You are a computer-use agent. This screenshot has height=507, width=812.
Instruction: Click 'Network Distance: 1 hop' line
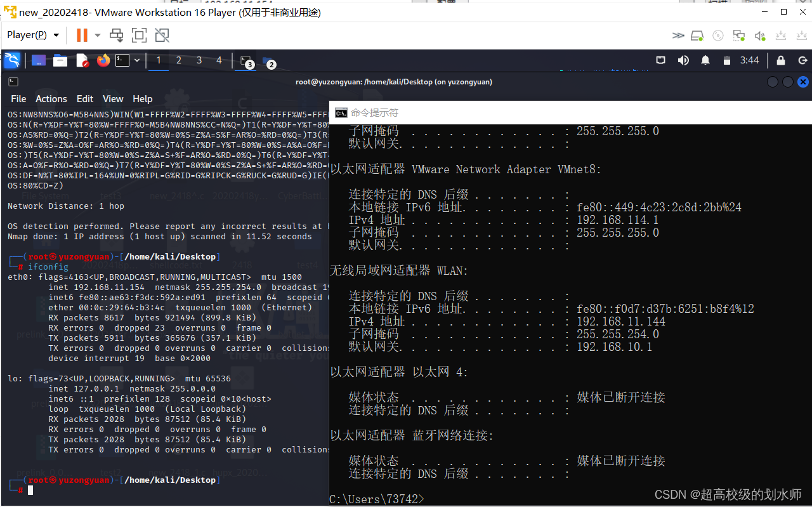(66, 206)
